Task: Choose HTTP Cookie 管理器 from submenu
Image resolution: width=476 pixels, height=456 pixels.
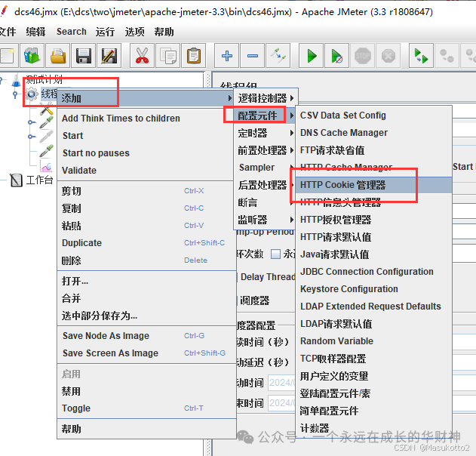Action: pos(373,185)
